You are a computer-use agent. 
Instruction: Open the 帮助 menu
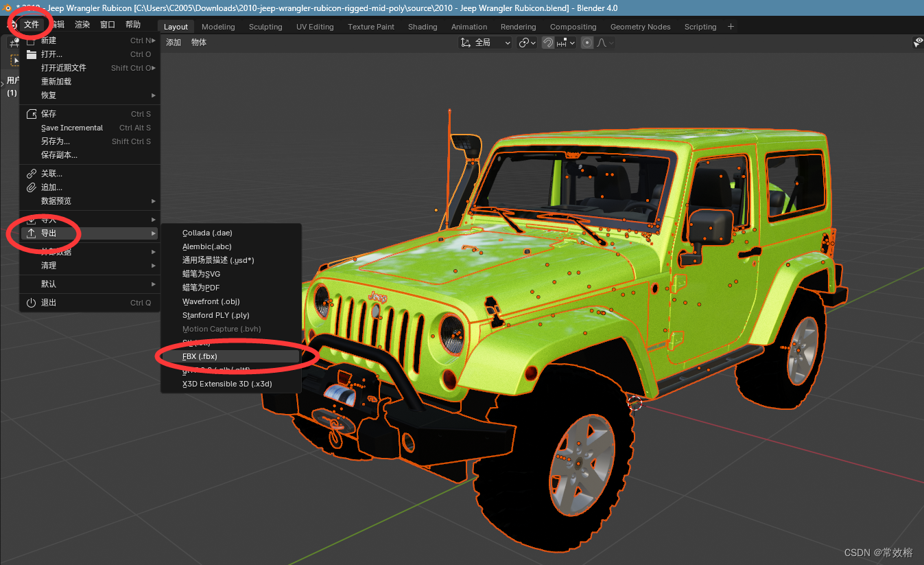click(133, 25)
